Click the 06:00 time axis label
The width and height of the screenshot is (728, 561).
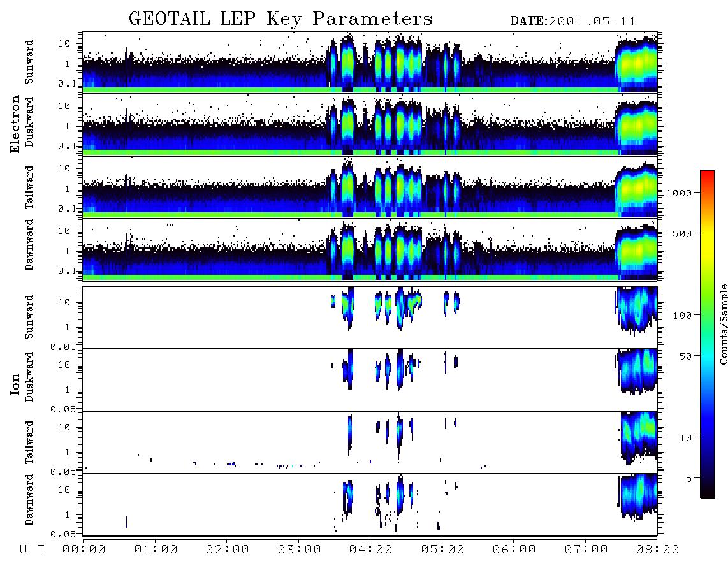[514, 550]
